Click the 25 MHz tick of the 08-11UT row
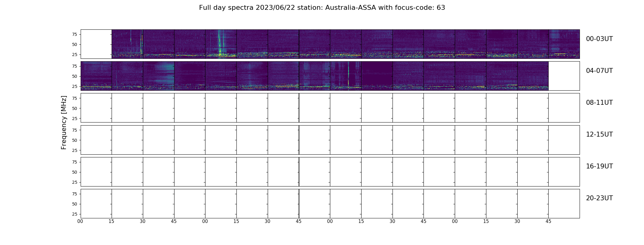Viewport: 644px width, 245px height. (x=75, y=118)
